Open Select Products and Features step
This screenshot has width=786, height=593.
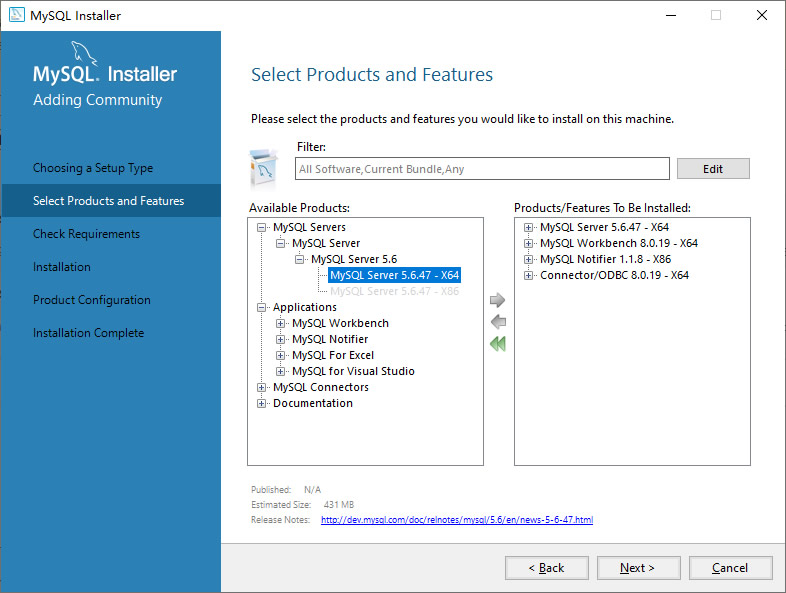(111, 201)
